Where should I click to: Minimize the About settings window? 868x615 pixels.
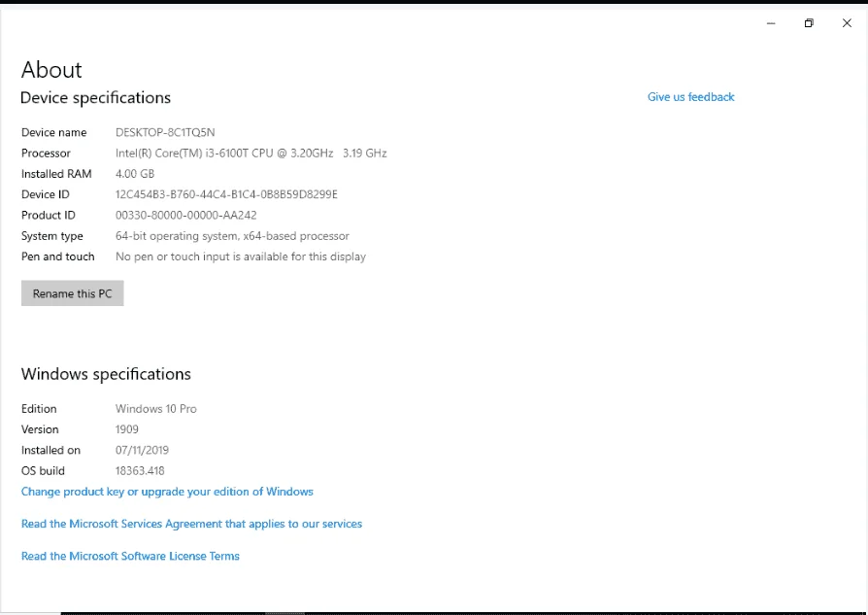[771, 23]
